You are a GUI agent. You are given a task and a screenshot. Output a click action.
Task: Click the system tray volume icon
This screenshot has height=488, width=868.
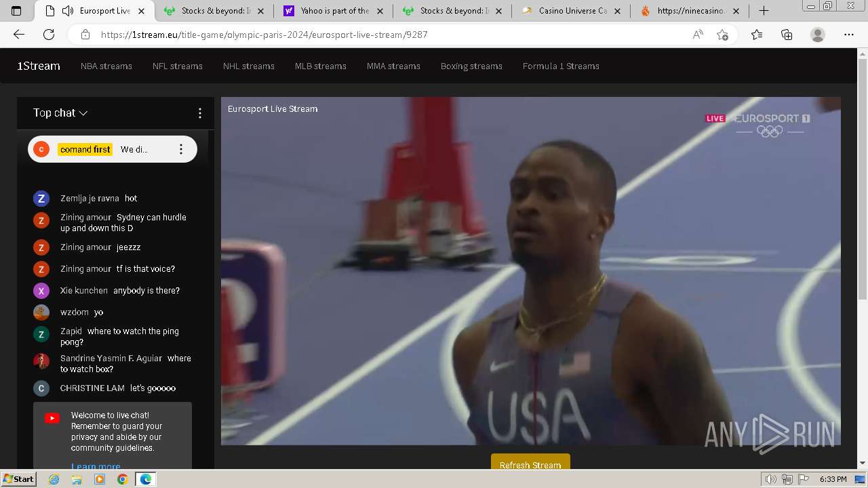point(770,479)
